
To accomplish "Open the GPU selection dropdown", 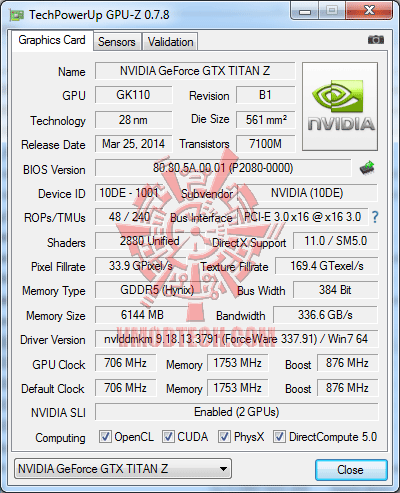I will 123,469.
